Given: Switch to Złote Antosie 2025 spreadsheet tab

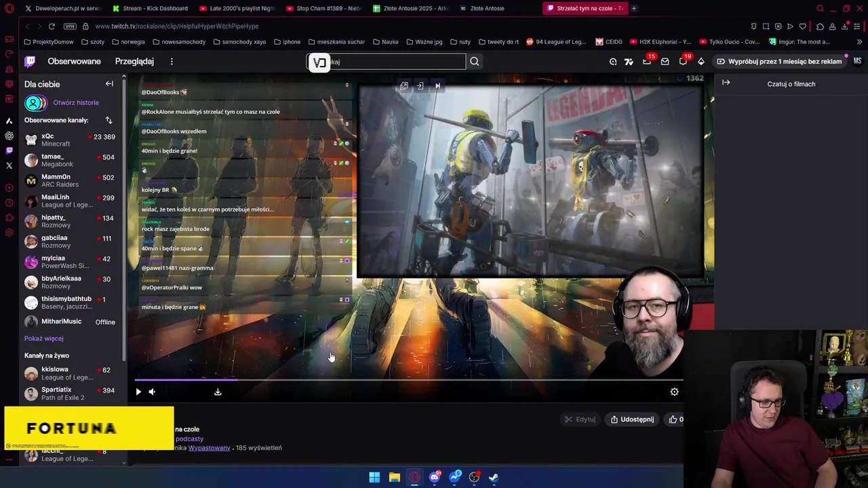Looking at the screenshot, I should [410, 8].
